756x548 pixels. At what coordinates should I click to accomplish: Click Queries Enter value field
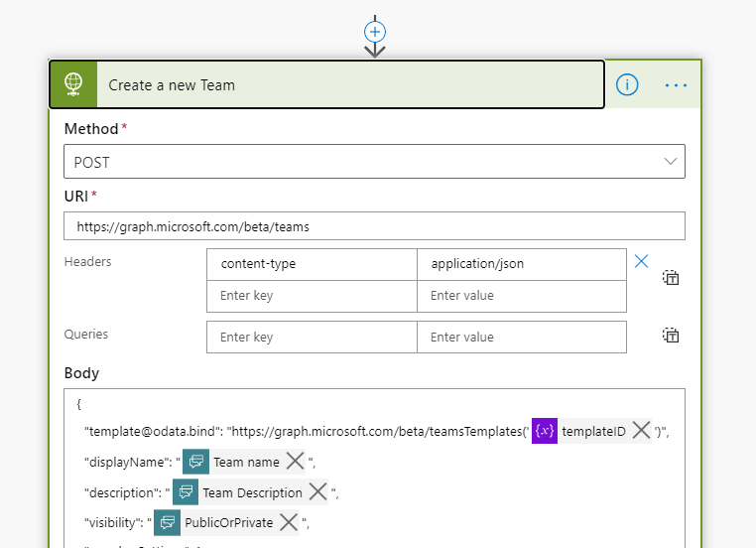coord(522,338)
